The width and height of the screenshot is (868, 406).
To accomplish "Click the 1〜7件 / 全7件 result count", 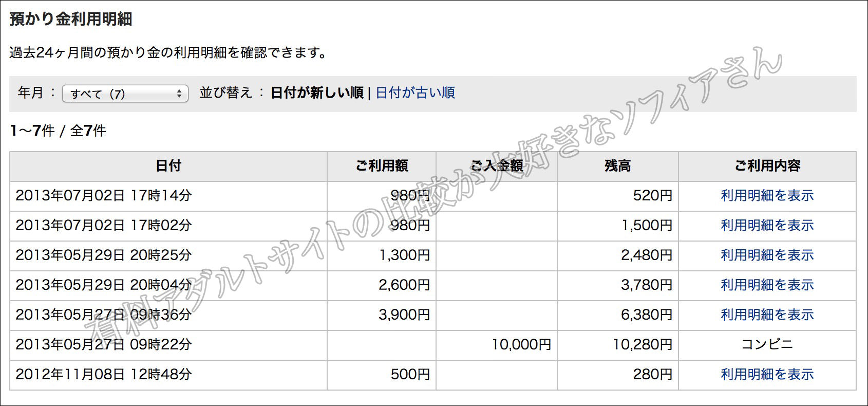I will [x=58, y=131].
